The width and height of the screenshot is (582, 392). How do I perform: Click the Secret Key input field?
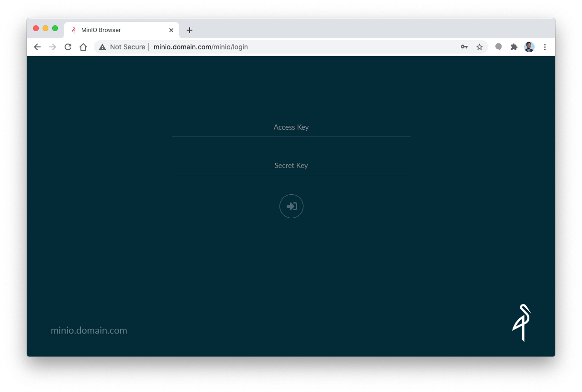click(291, 166)
